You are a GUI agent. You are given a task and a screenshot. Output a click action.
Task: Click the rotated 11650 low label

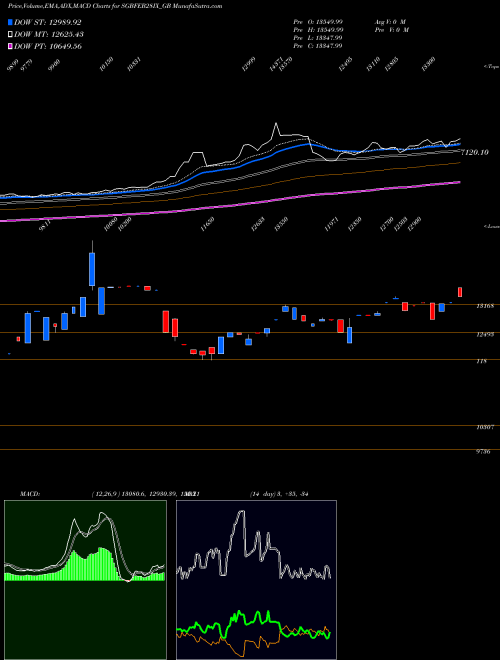(x=207, y=224)
